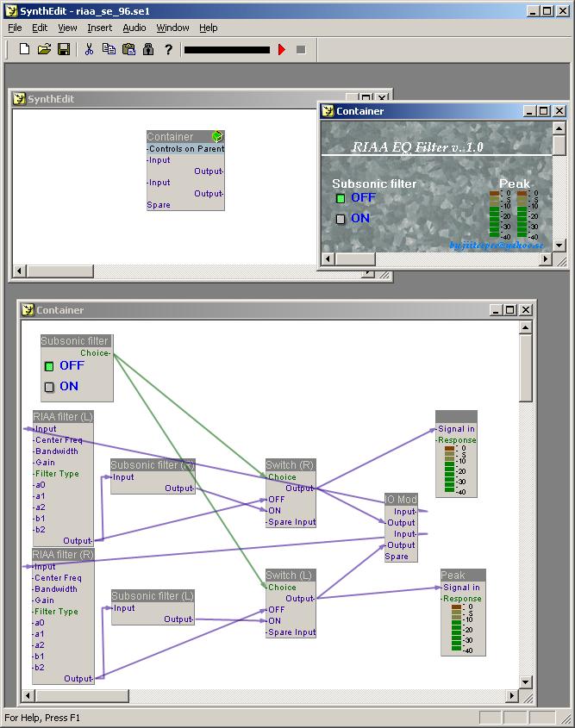Open the View menu
The image size is (575, 728).
(67, 28)
